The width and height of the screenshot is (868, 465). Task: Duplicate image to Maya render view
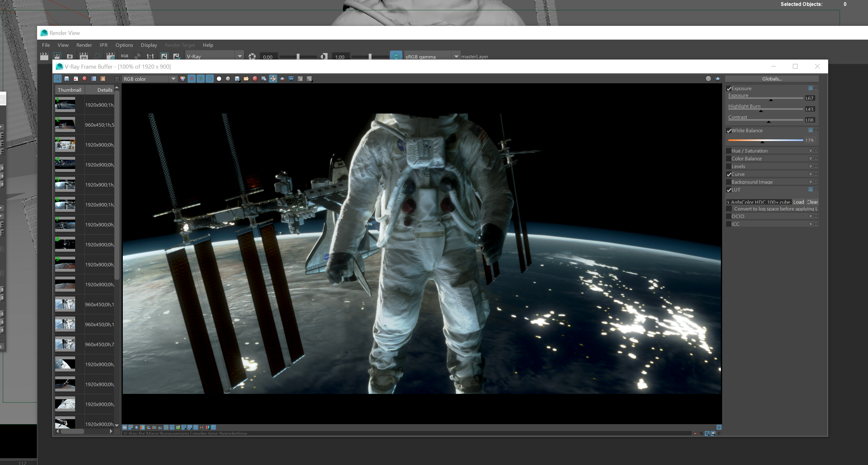(x=264, y=79)
